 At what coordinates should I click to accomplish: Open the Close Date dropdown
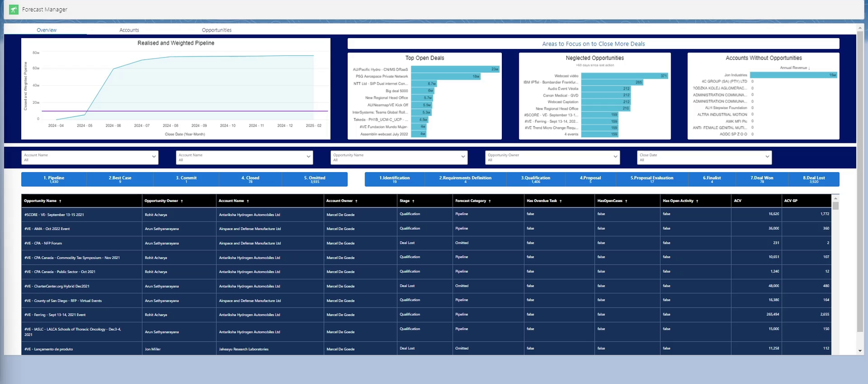704,157
